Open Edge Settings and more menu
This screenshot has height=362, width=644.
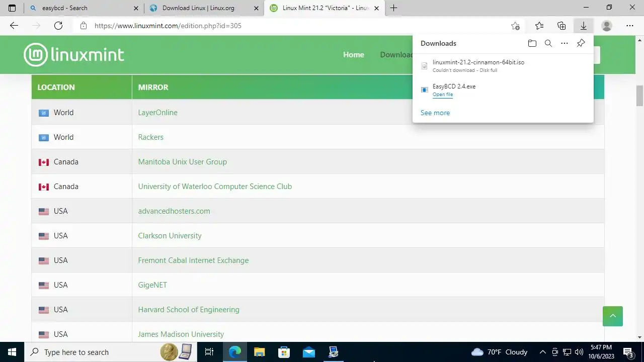point(630,26)
